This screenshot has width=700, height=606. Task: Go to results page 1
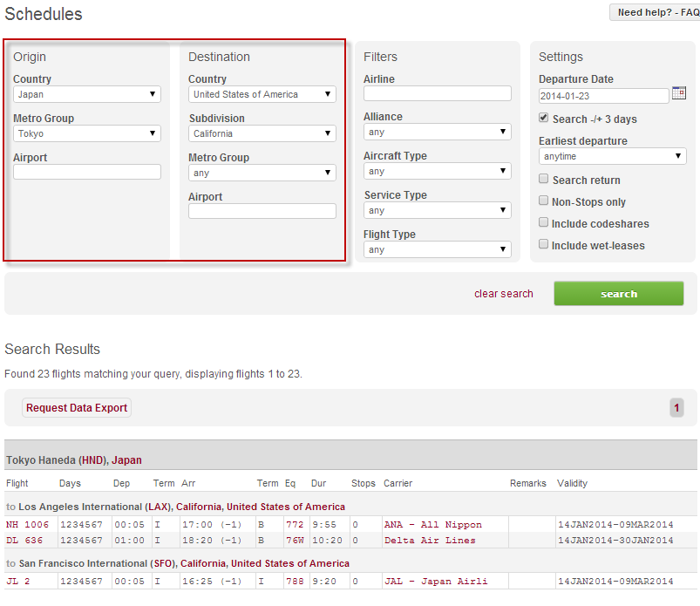click(x=676, y=407)
